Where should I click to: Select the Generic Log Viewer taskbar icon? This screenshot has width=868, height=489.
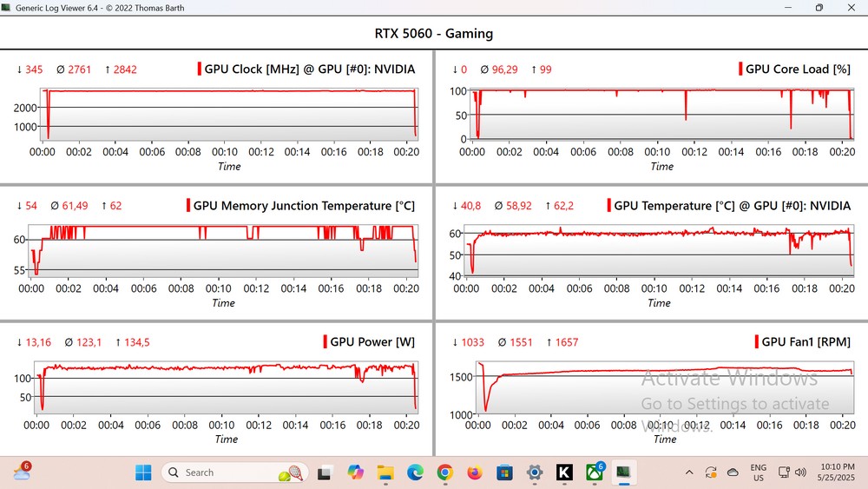point(624,472)
